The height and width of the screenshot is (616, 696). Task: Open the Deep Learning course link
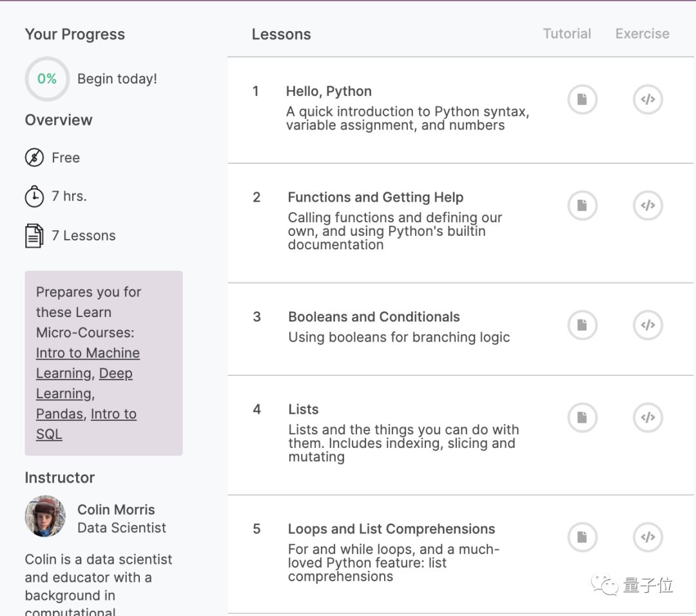pyautogui.click(x=115, y=374)
